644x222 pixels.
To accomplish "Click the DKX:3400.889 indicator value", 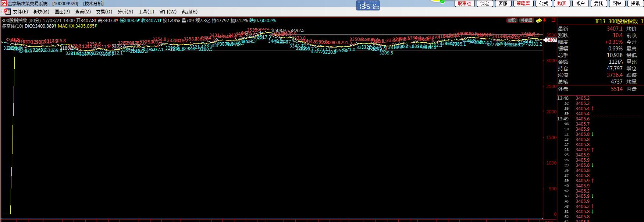I will click(x=40, y=26).
